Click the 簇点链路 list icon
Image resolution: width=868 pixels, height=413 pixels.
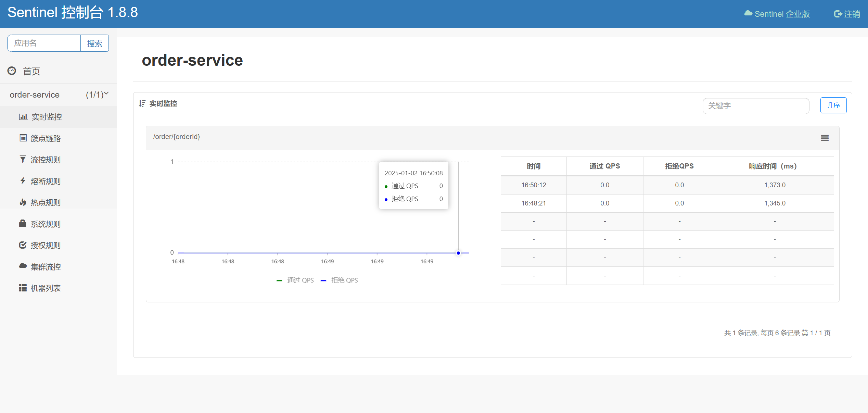coord(23,138)
